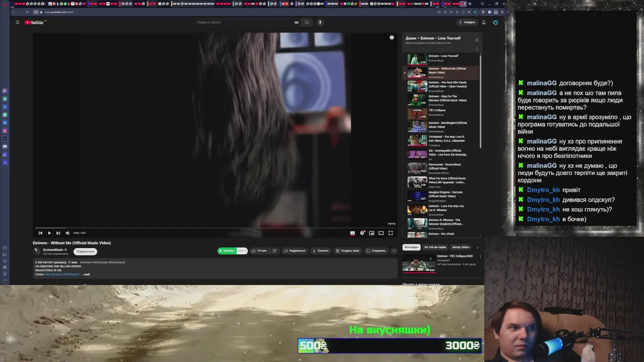Enter fullscreen mode

coord(390,233)
